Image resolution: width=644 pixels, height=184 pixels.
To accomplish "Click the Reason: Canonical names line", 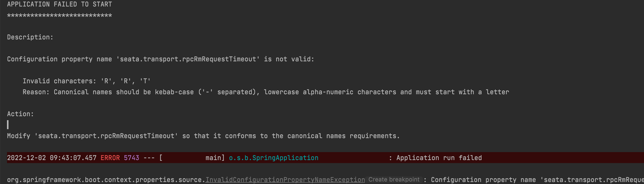I will (266, 92).
